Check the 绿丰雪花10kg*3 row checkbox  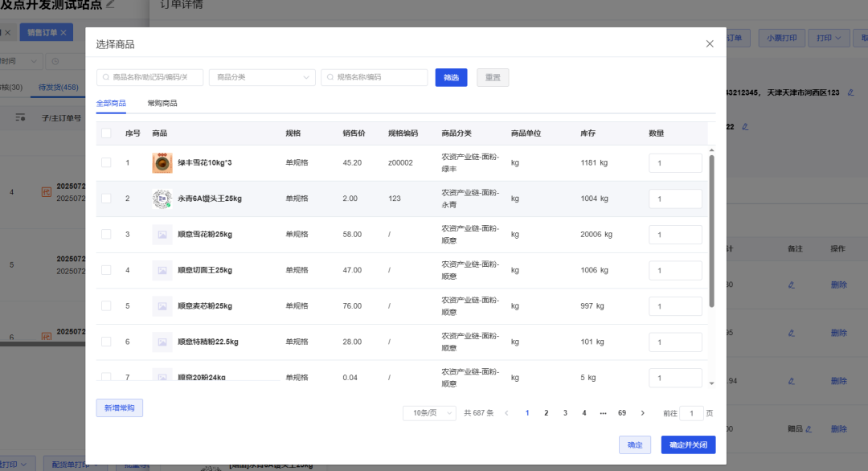tap(106, 162)
